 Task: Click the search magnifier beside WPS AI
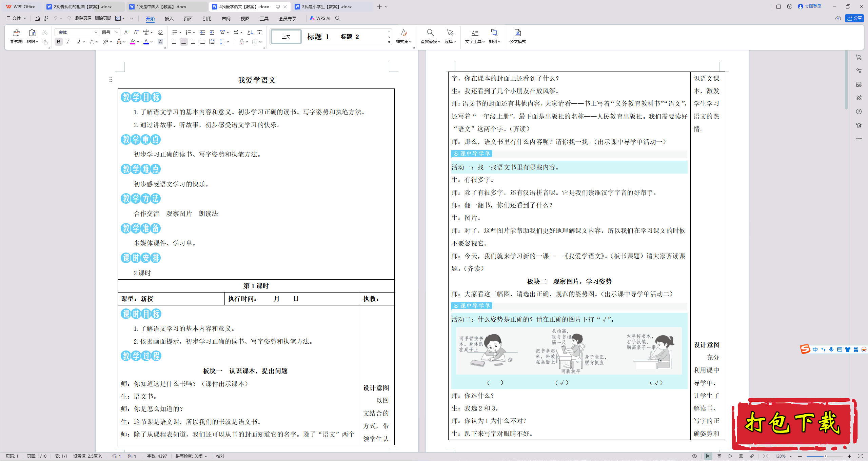[338, 18]
